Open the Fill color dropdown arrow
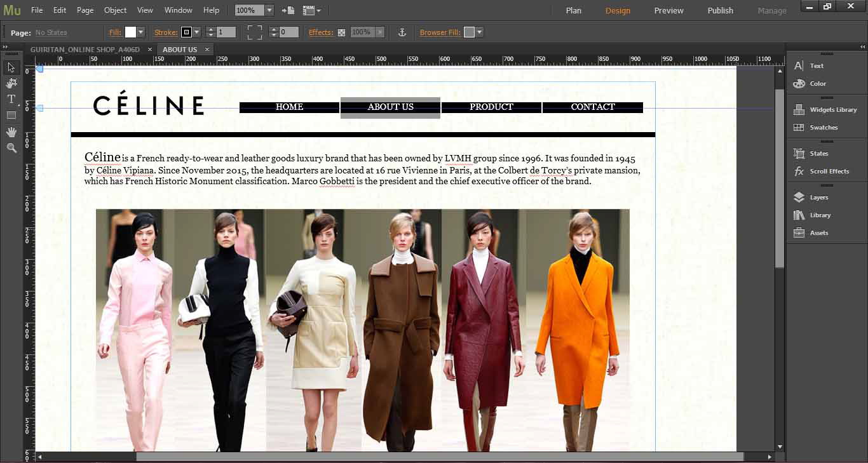 (141, 32)
